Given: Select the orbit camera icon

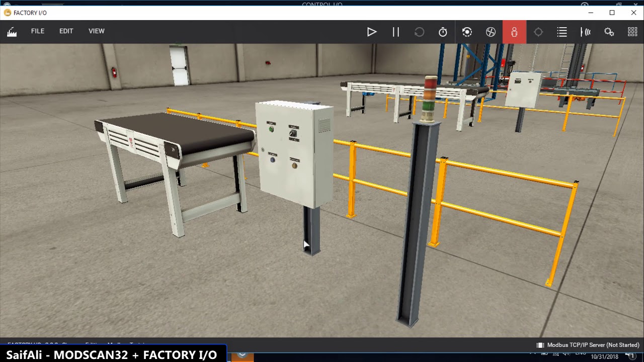Looking at the screenshot, I should pyautogui.click(x=467, y=32).
